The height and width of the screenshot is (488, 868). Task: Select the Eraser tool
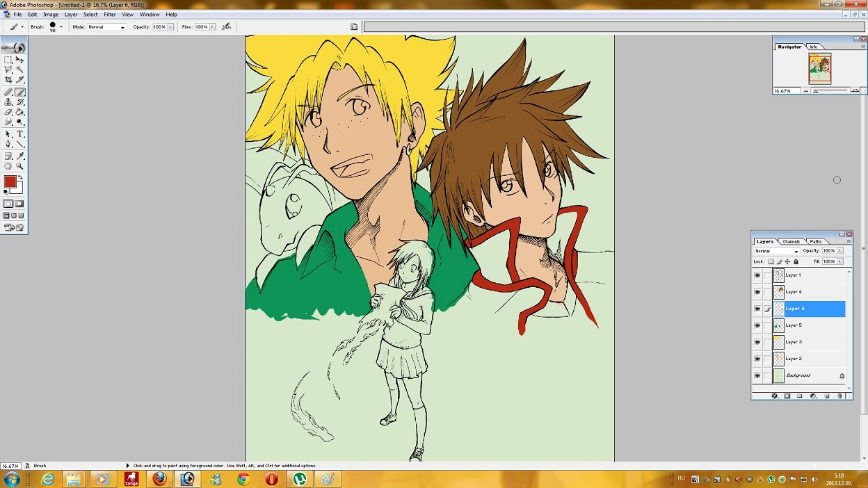coord(8,112)
